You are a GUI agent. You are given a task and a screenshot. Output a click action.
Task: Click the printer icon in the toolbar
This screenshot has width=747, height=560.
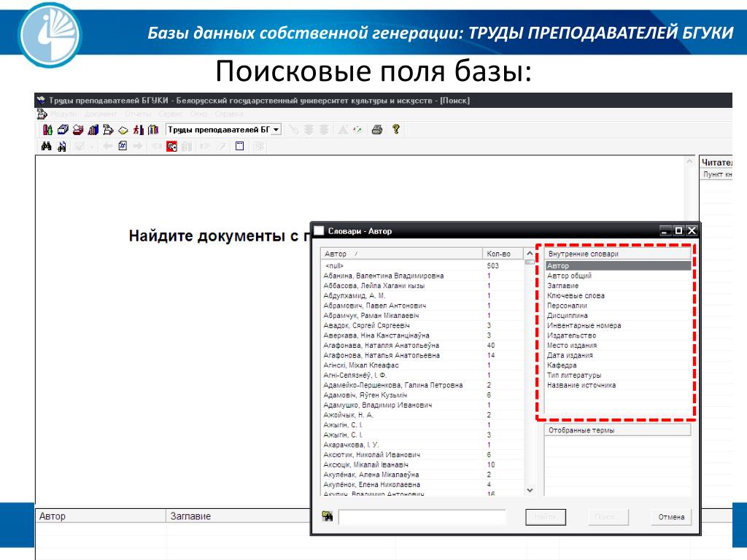pos(377,130)
